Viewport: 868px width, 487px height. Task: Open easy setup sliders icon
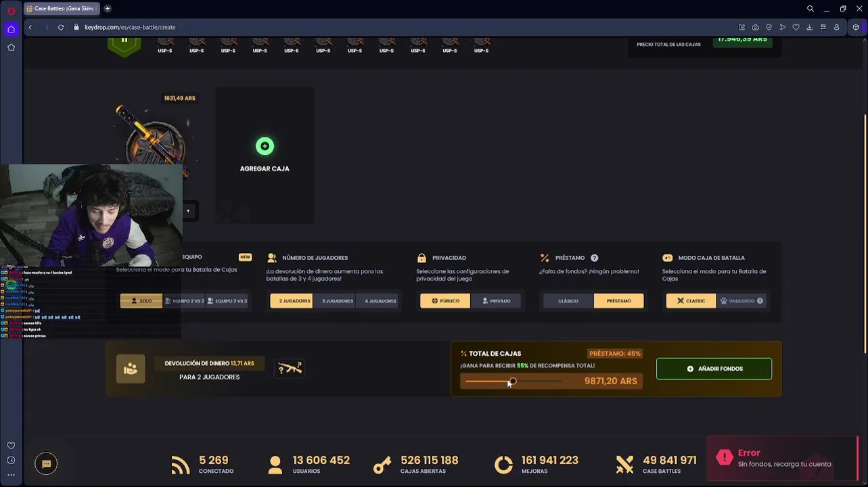click(823, 27)
